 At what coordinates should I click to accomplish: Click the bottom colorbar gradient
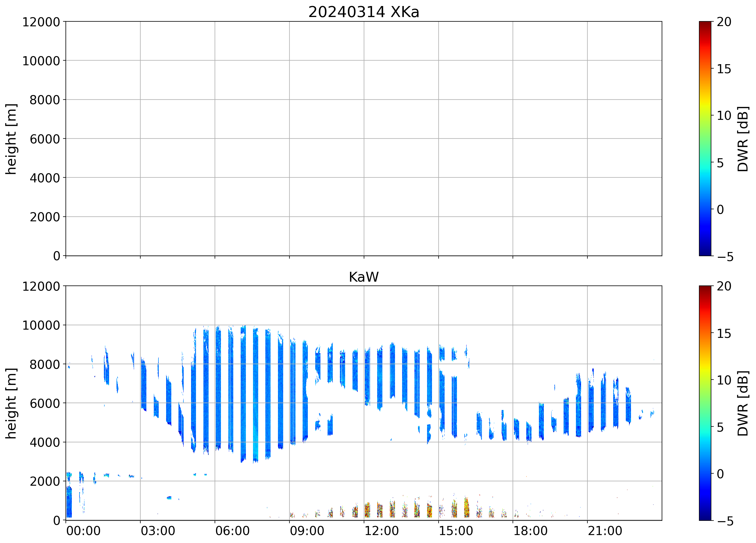705,403
